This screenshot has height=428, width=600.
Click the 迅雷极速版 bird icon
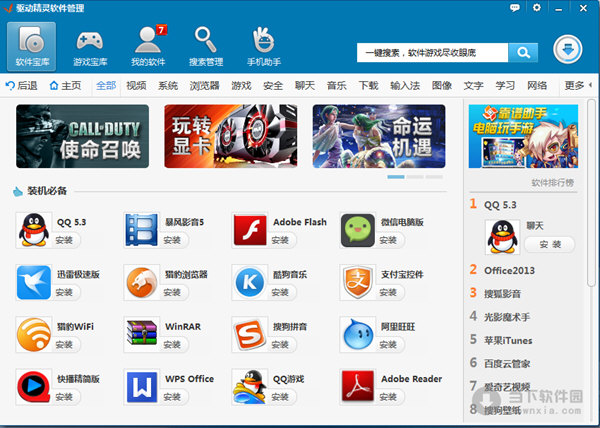point(34,282)
